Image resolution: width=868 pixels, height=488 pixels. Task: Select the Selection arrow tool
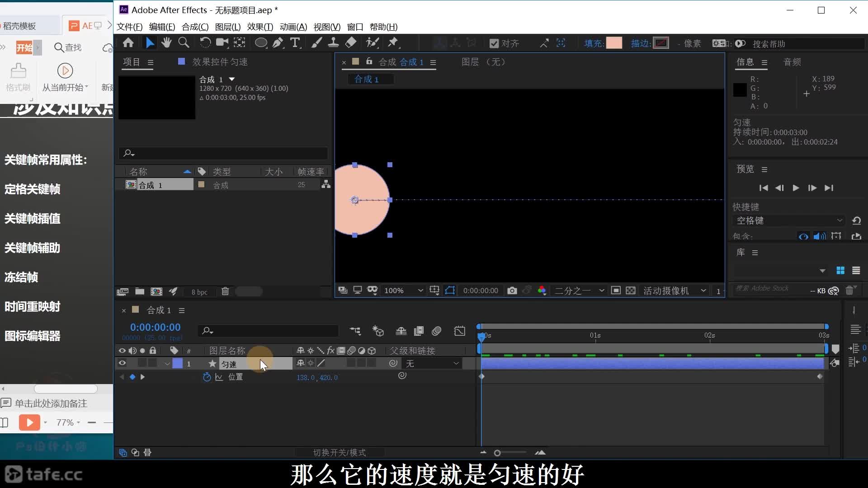coord(150,43)
